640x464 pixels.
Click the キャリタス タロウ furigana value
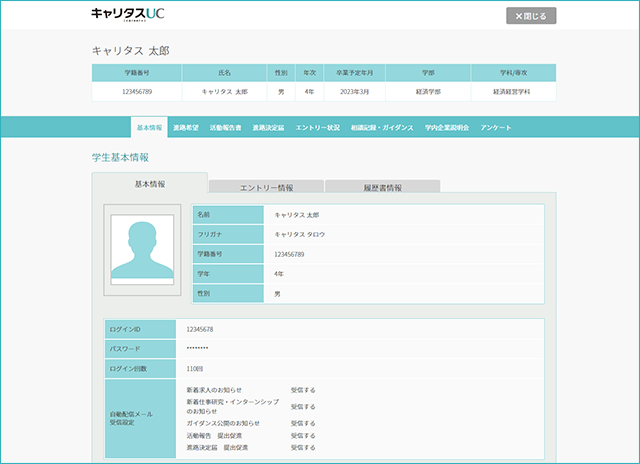pyautogui.click(x=300, y=234)
